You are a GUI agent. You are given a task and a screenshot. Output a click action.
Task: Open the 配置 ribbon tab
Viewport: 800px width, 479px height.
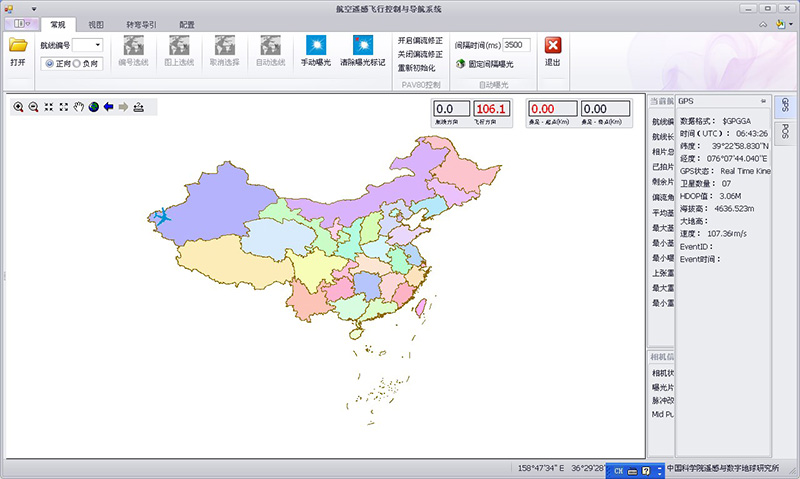[187, 24]
